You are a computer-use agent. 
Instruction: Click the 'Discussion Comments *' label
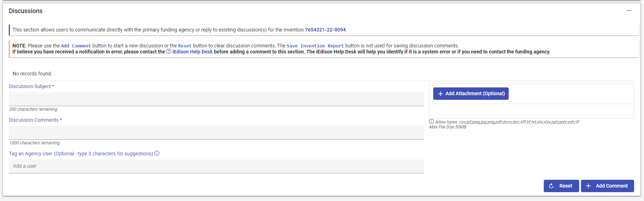[35, 120]
